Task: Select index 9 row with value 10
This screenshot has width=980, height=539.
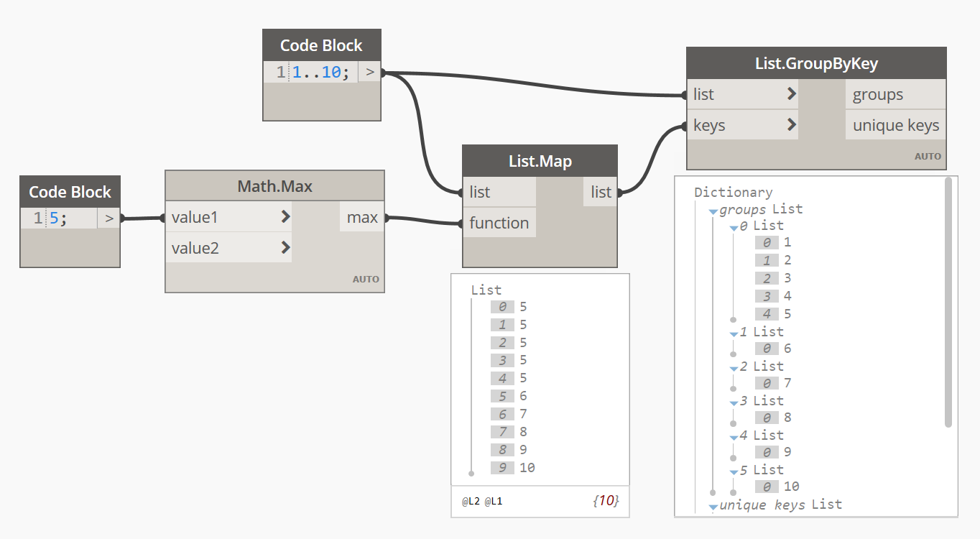Action: (x=513, y=468)
